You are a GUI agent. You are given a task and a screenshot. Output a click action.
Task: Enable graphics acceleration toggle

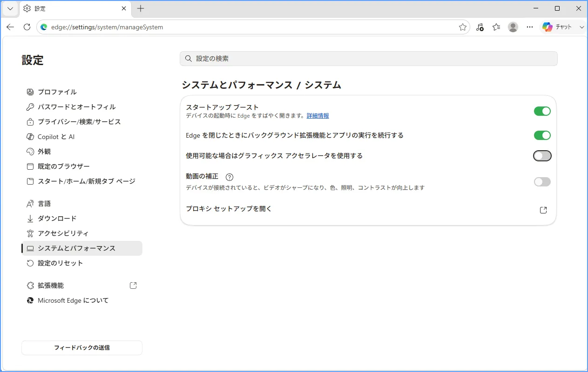click(542, 156)
